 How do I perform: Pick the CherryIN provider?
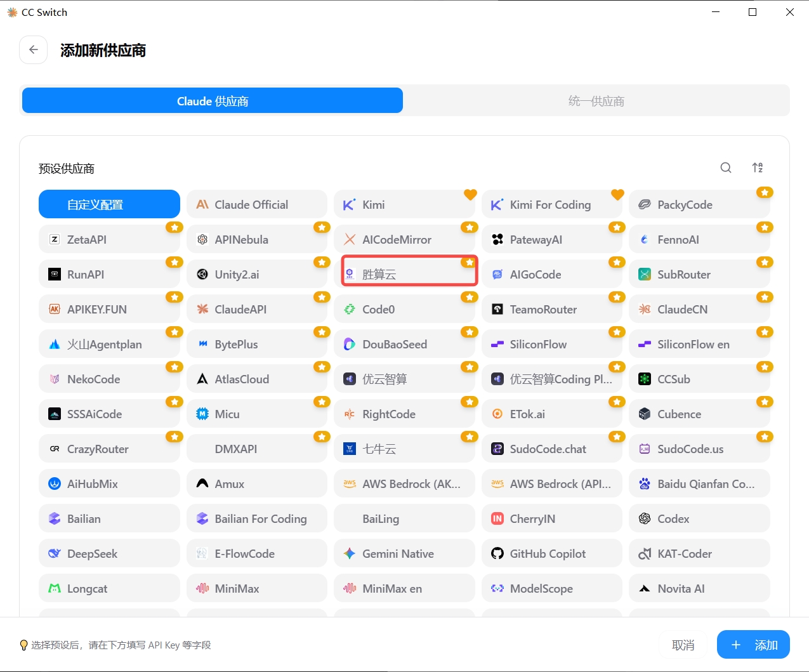click(552, 518)
